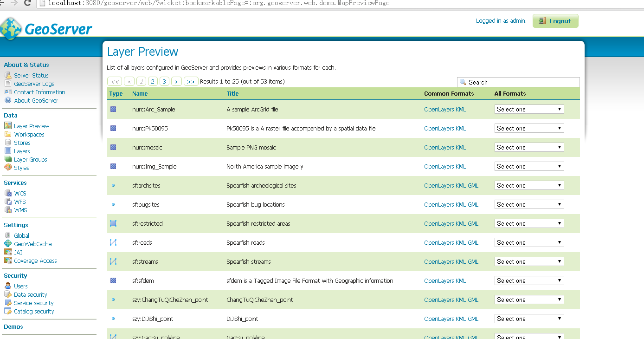Open format dropdown for sf:restricted

click(x=529, y=223)
